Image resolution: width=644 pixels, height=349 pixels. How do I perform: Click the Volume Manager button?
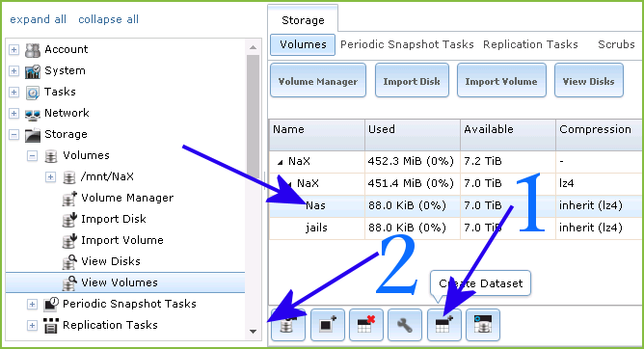[x=318, y=80]
